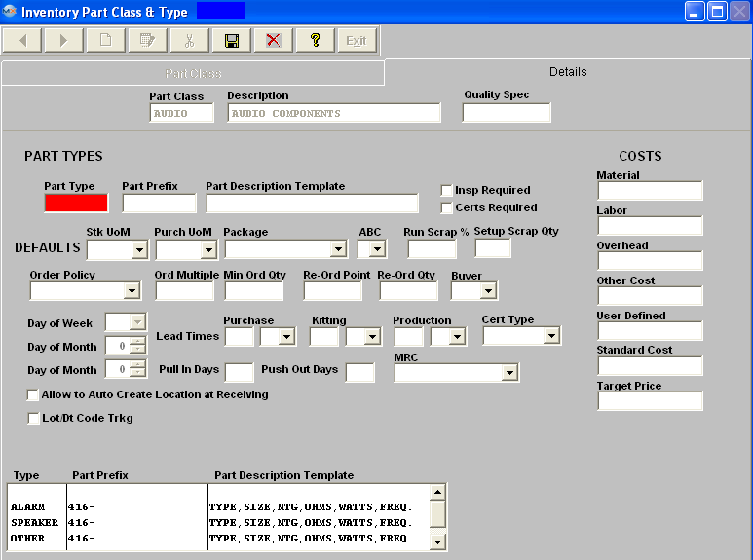Screen dimensions: 753x560
Task: Enable Certs Required checkbox
Action: pyautogui.click(x=446, y=208)
